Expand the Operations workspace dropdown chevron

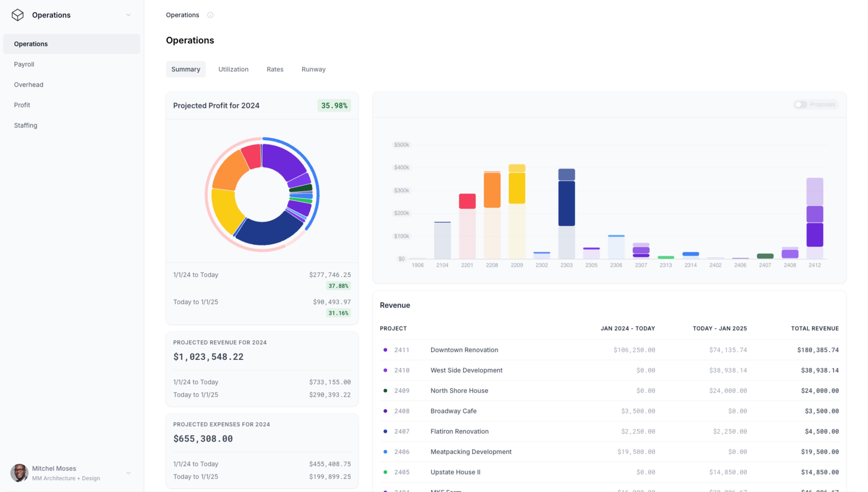point(128,15)
